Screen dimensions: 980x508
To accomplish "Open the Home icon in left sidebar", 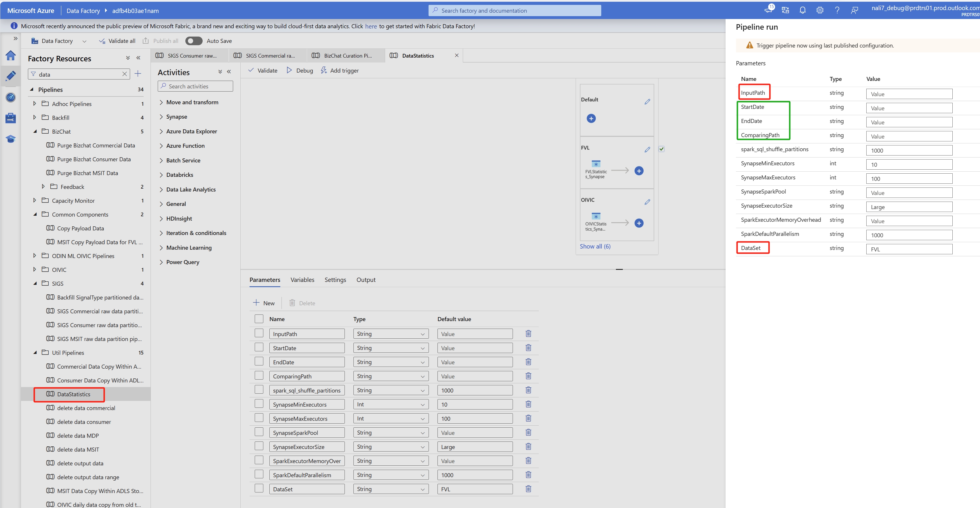I will pyautogui.click(x=11, y=56).
